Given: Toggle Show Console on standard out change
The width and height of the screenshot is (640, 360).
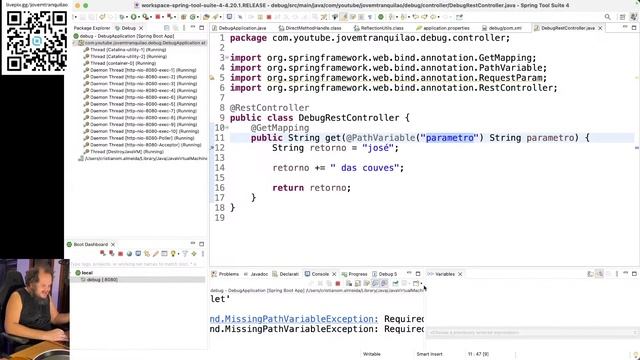Looking at the screenshot, I should (376, 283).
